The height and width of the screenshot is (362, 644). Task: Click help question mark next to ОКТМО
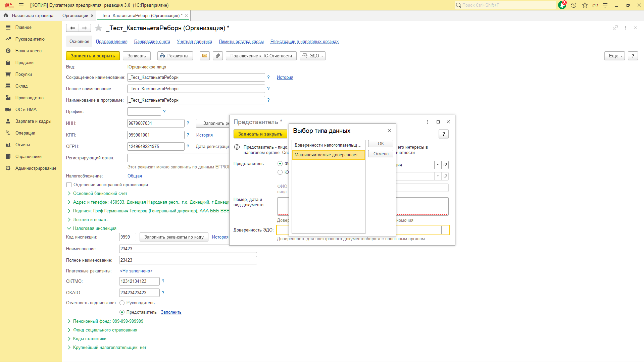[x=163, y=281]
